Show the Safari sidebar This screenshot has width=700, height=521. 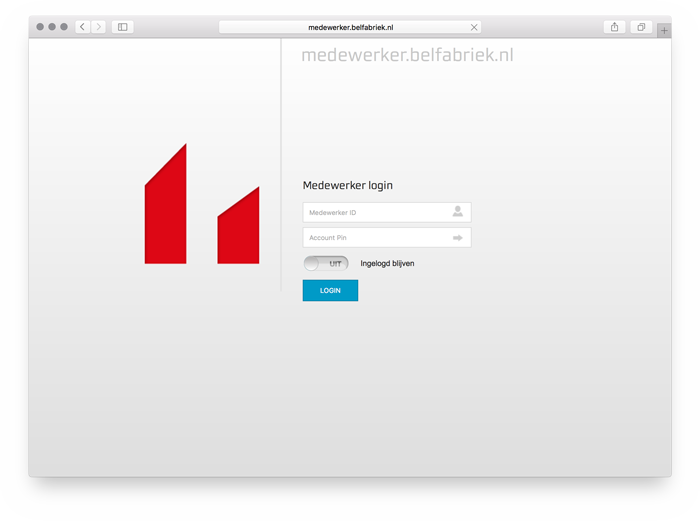pos(123,27)
